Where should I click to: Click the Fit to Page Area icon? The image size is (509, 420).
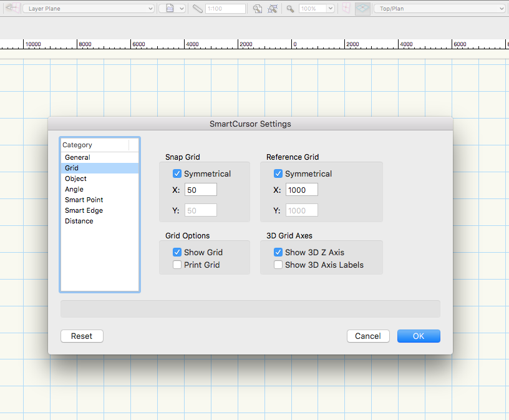(257, 8)
